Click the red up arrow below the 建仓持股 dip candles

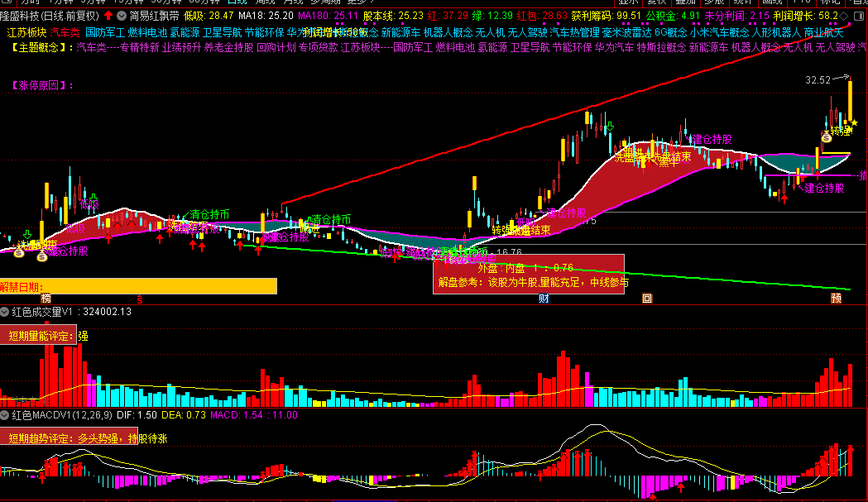(x=784, y=198)
